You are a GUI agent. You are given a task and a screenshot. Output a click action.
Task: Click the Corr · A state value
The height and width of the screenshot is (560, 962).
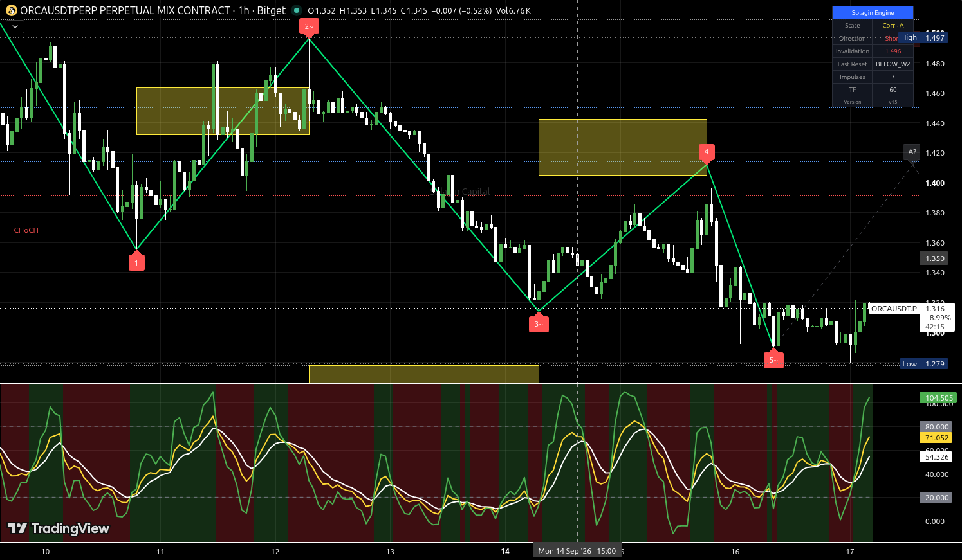893,26
